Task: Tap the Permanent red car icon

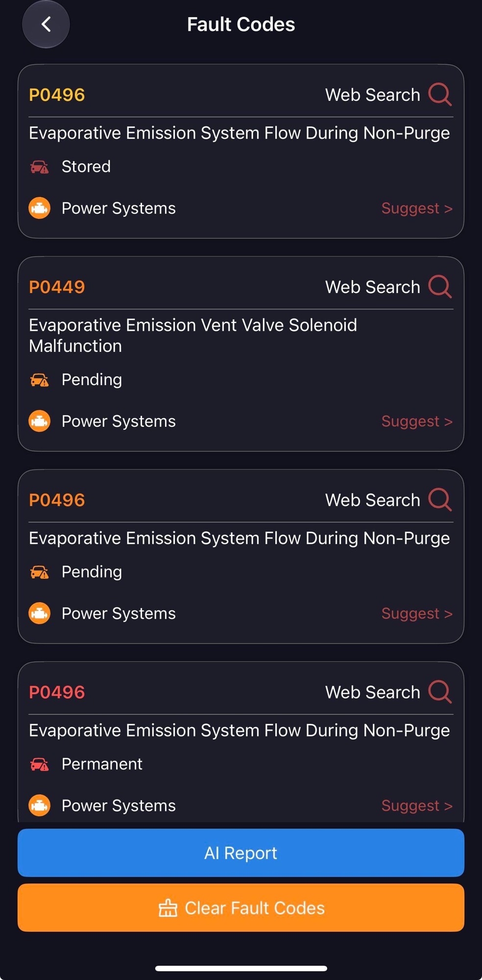Action: coord(40,764)
